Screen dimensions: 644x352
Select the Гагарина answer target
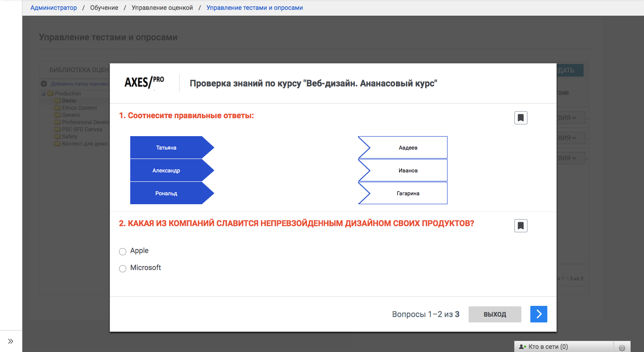[x=403, y=193]
